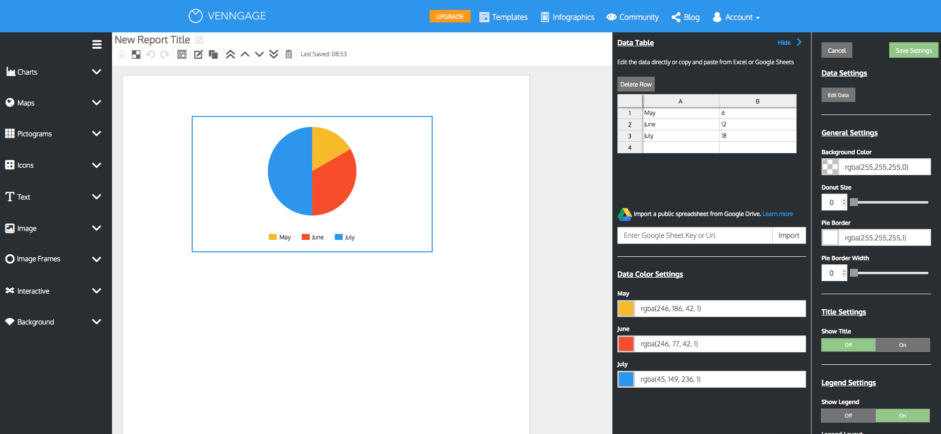This screenshot has width=941, height=434.
Task: Click the Google Drive icon
Action: pyautogui.click(x=623, y=213)
